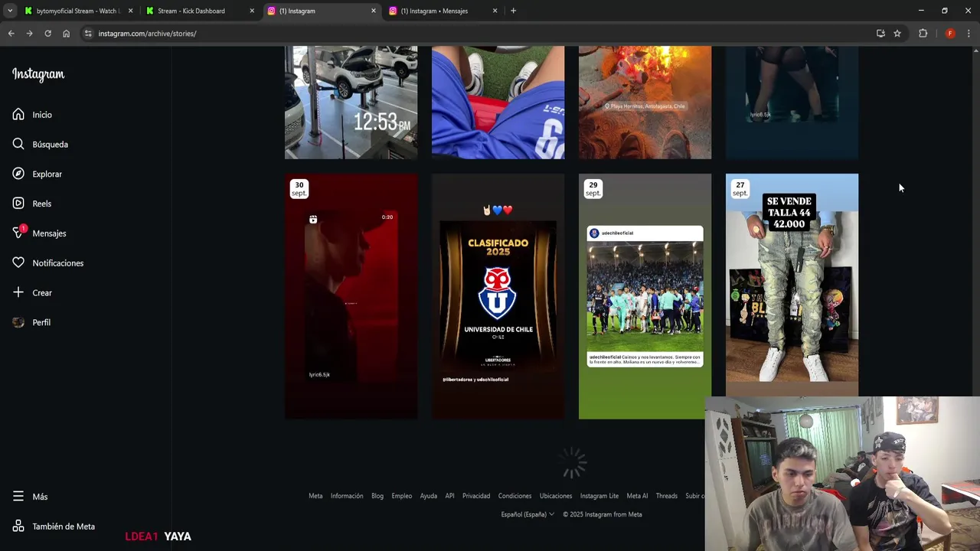Click the browser home button

click(x=66, y=34)
